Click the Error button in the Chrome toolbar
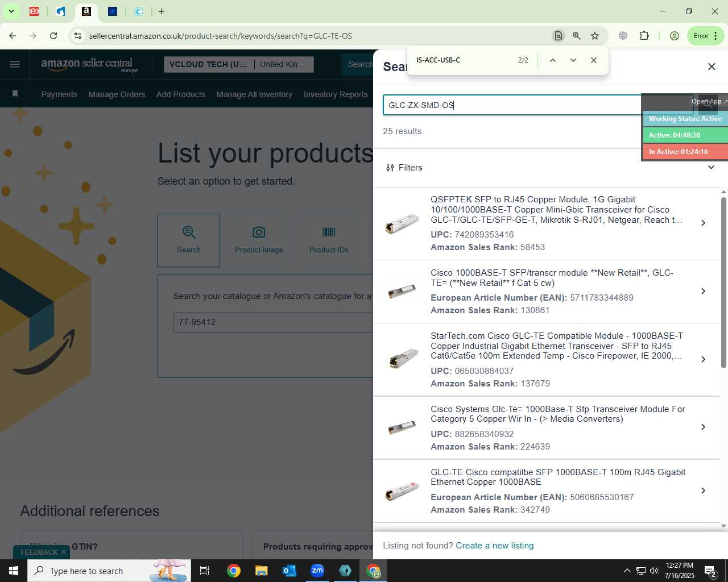 point(705,36)
